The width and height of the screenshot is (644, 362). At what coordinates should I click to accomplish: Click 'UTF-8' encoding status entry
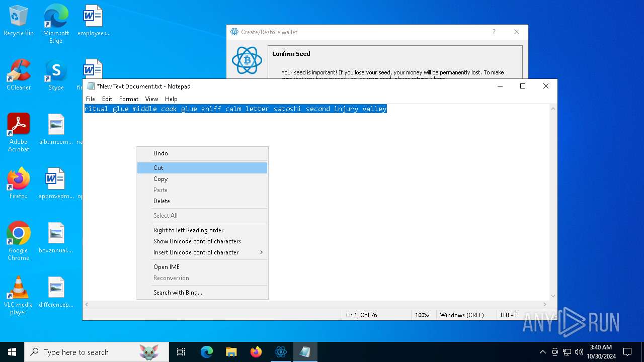509,315
